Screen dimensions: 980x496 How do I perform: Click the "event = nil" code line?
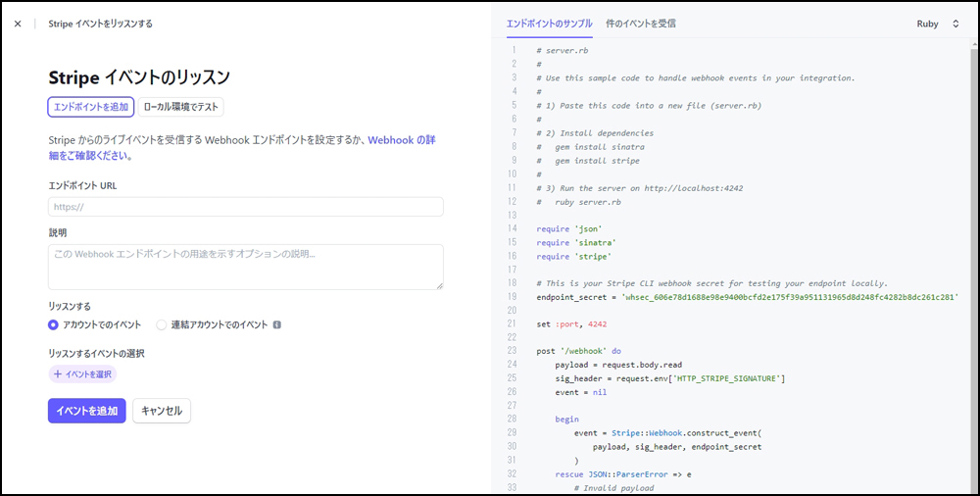point(580,392)
